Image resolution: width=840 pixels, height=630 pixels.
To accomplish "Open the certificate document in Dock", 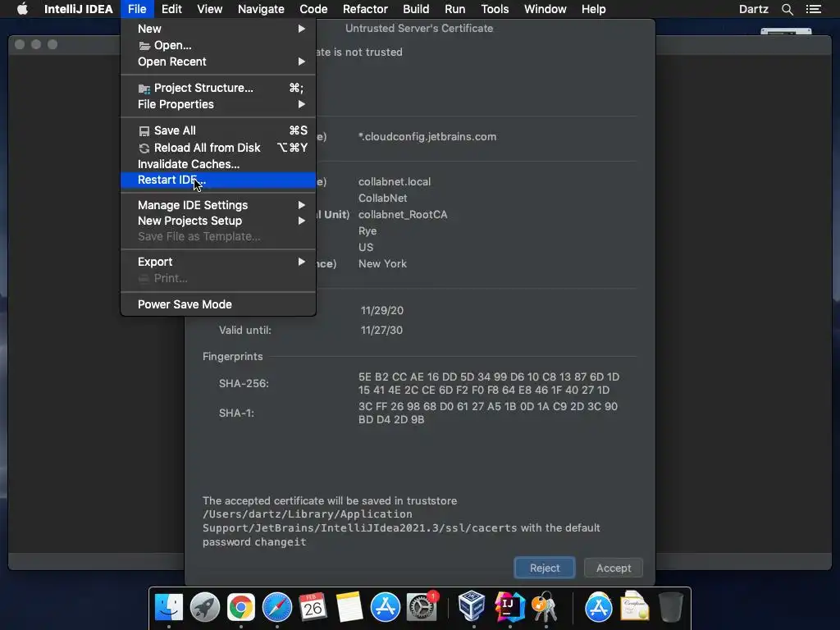I will [634, 606].
